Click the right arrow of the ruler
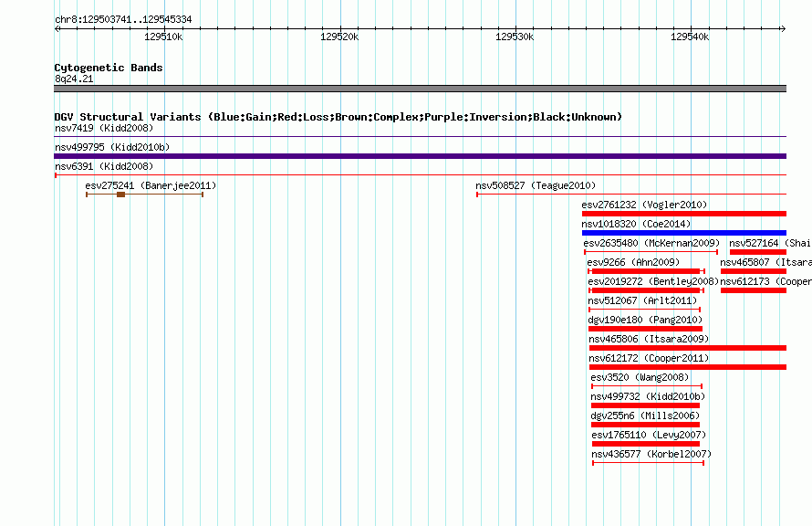Screen dimensions: 812x526 tap(783, 28)
